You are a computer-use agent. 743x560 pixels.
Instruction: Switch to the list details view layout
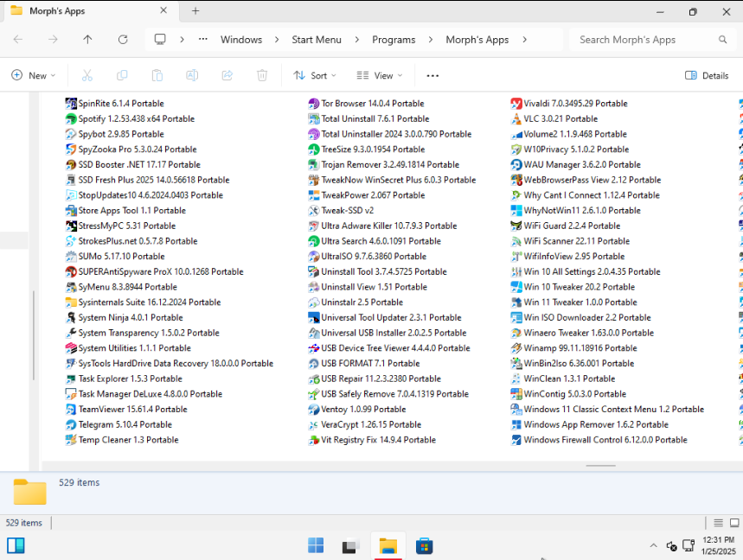[x=719, y=523]
